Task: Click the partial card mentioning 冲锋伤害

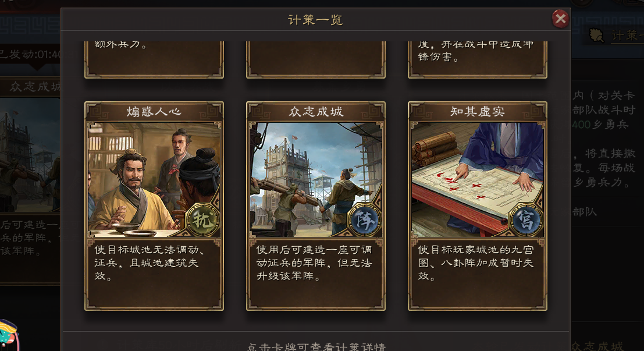Action: point(477,59)
